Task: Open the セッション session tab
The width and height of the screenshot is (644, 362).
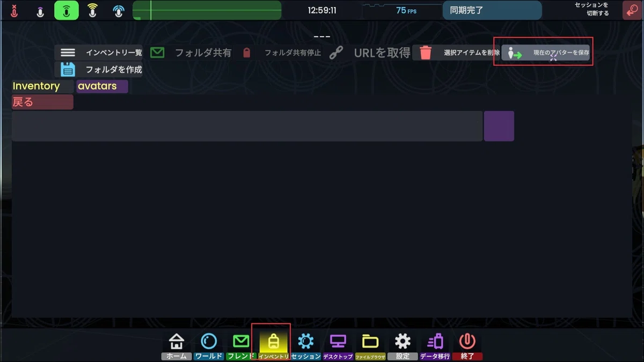Action: 306,345
